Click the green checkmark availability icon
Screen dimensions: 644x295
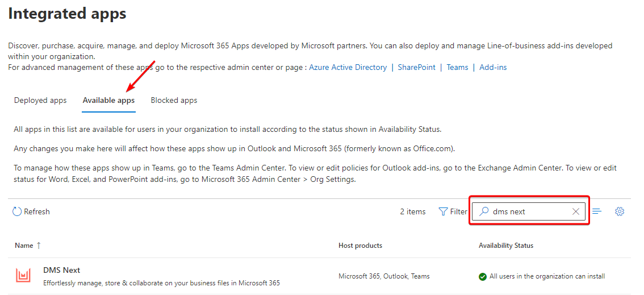tap(483, 277)
